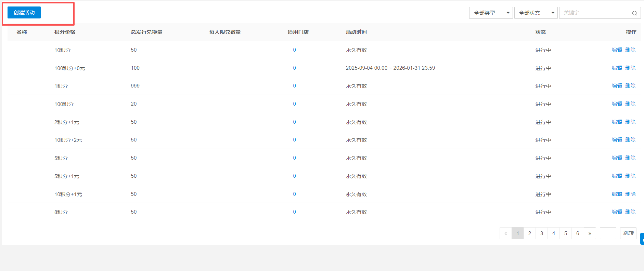644x271 pixels.
Task: Click 编辑 for the 8积分 row
Action: coord(617,212)
